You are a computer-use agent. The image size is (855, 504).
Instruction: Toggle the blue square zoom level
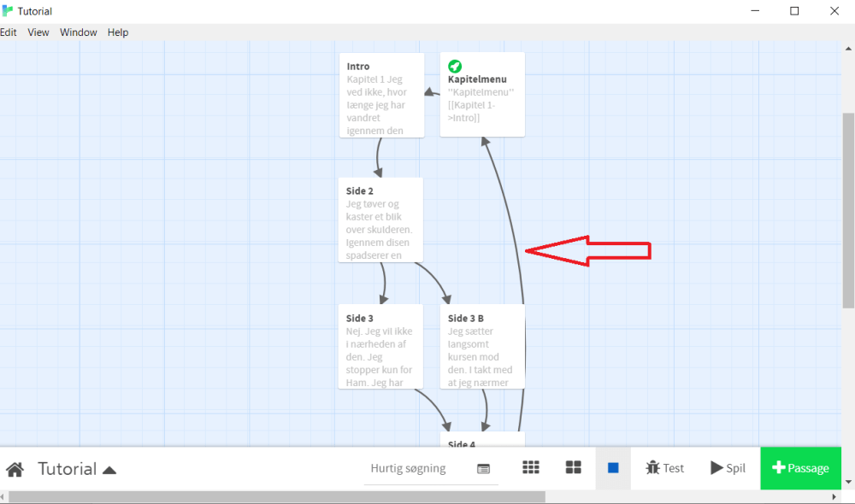pos(612,467)
